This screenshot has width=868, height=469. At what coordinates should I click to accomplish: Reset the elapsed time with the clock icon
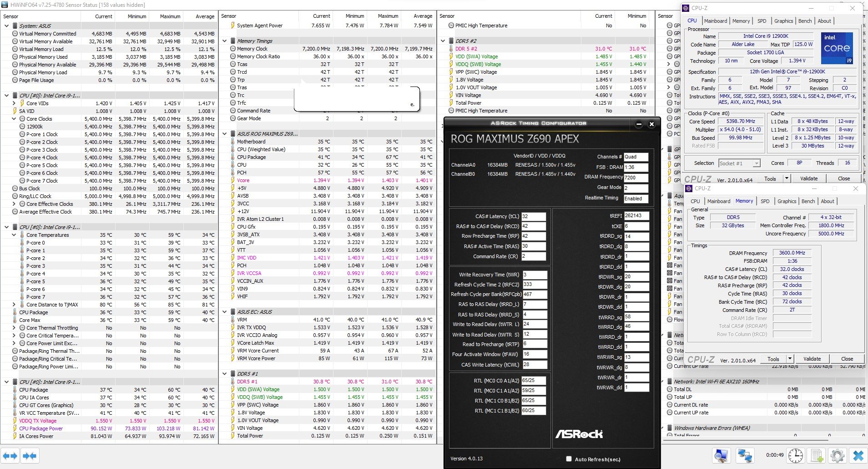pyautogui.click(x=796, y=455)
